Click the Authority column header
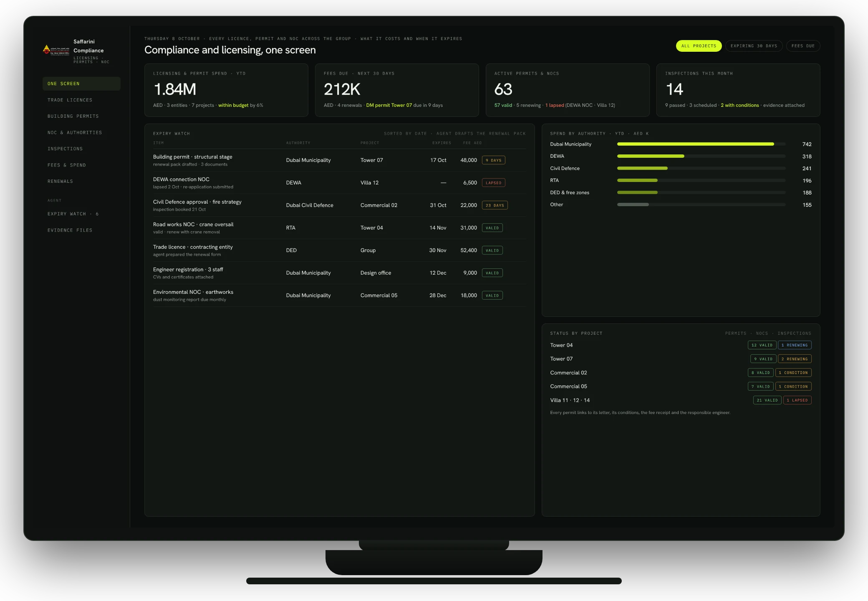Image resolution: width=868 pixels, height=601 pixels. click(x=298, y=143)
